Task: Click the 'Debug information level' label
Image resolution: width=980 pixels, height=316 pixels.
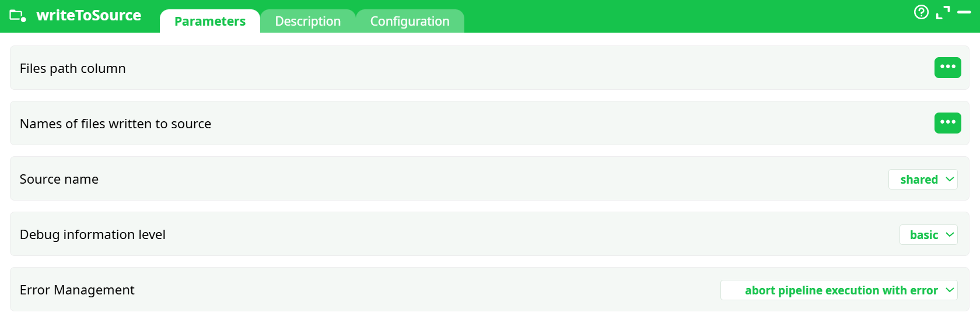Action: coord(93,235)
